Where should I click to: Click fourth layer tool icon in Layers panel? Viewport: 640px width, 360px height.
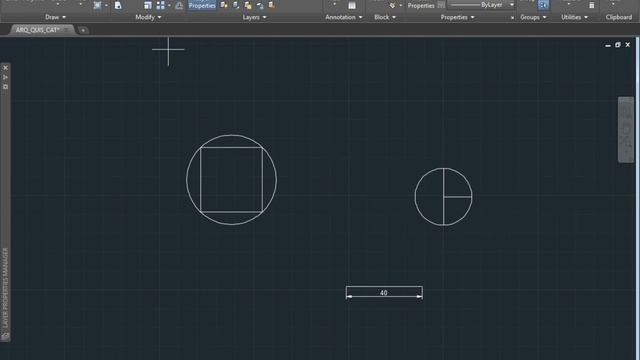(260, 5)
